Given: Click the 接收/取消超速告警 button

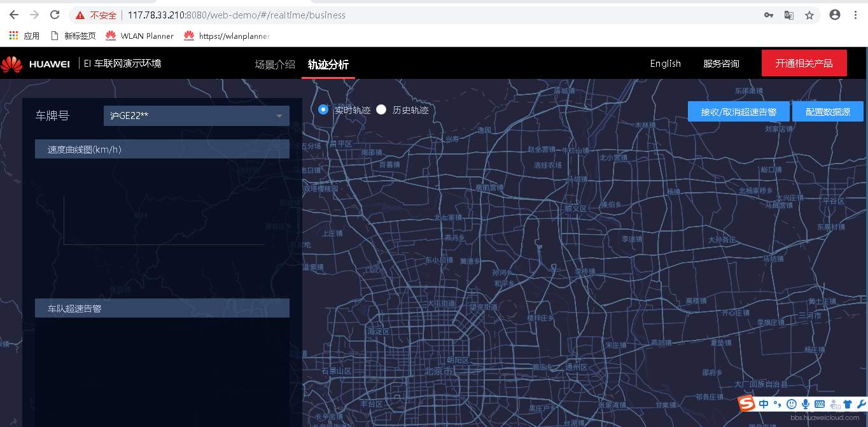Looking at the screenshot, I should tap(738, 111).
